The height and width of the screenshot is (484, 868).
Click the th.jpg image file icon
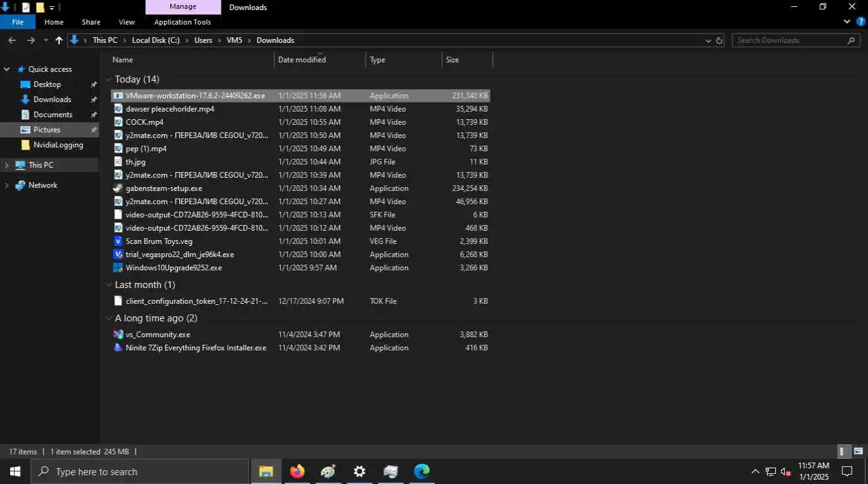pos(118,162)
